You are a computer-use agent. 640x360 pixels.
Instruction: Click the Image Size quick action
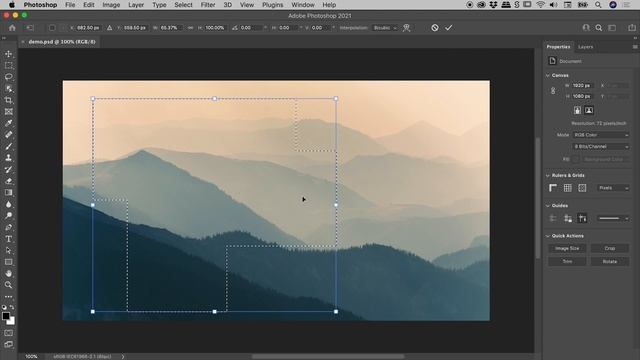[x=567, y=248]
